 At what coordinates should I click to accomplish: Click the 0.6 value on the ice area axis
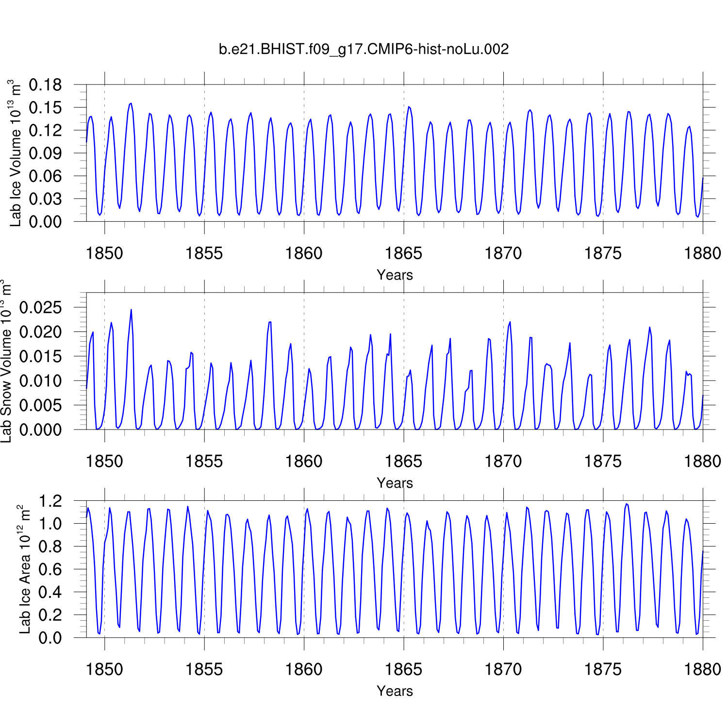[x=50, y=569]
